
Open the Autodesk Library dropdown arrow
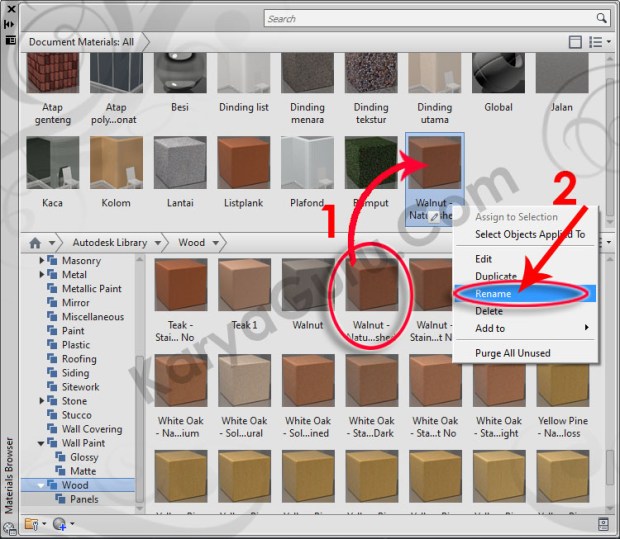[157, 243]
